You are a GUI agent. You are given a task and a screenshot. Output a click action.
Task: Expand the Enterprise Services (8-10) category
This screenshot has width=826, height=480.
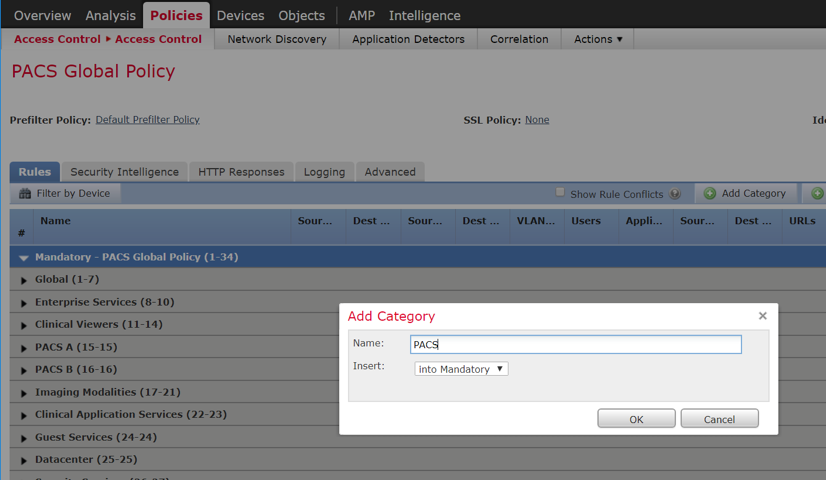pyautogui.click(x=24, y=303)
